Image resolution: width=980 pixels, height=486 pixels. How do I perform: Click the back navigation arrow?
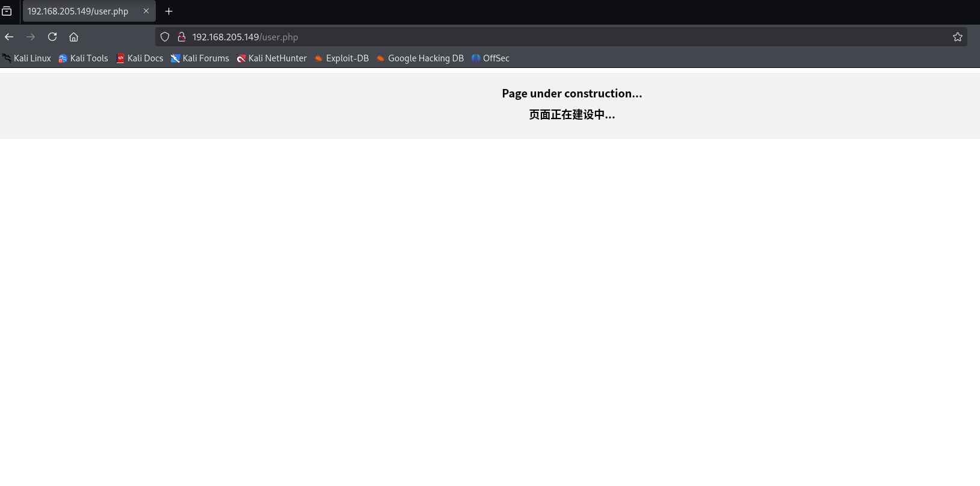[9, 37]
